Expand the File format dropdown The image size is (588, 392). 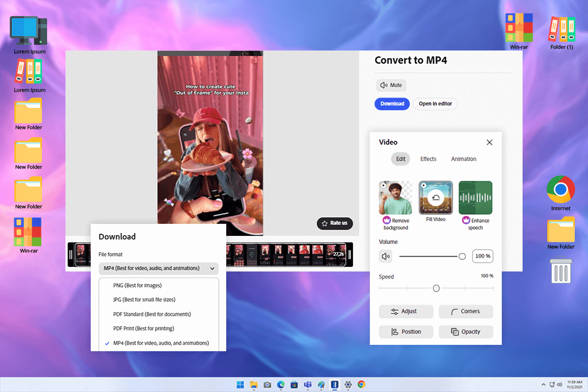pyautogui.click(x=158, y=269)
